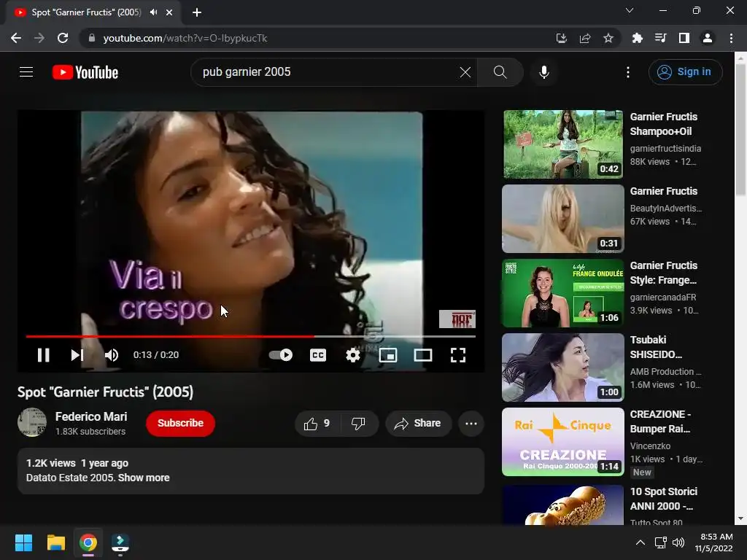This screenshot has width=747, height=560.
Task: Expand description with Show more
Action: pos(144,478)
